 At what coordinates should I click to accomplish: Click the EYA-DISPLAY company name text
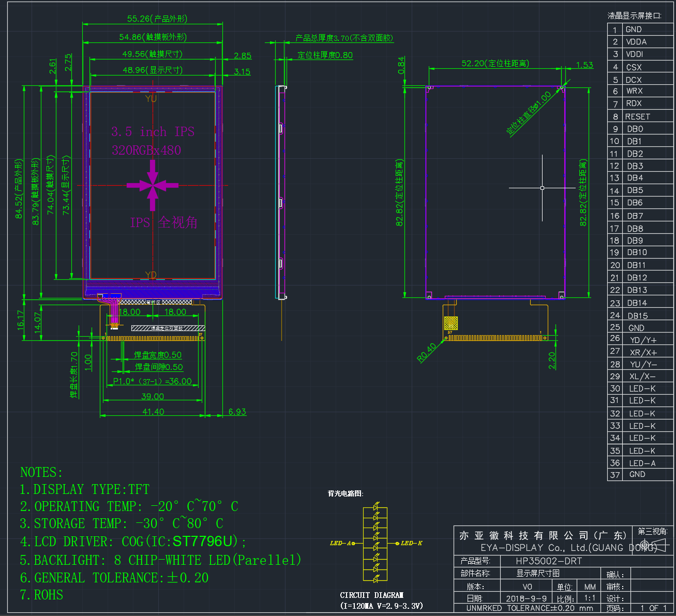pos(569,548)
